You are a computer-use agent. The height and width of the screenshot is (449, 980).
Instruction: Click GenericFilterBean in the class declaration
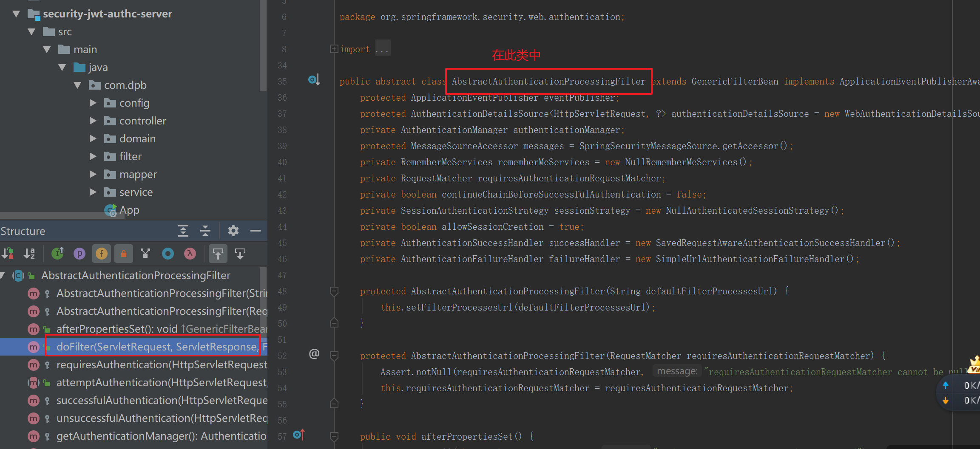pyautogui.click(x=735, y=81)
